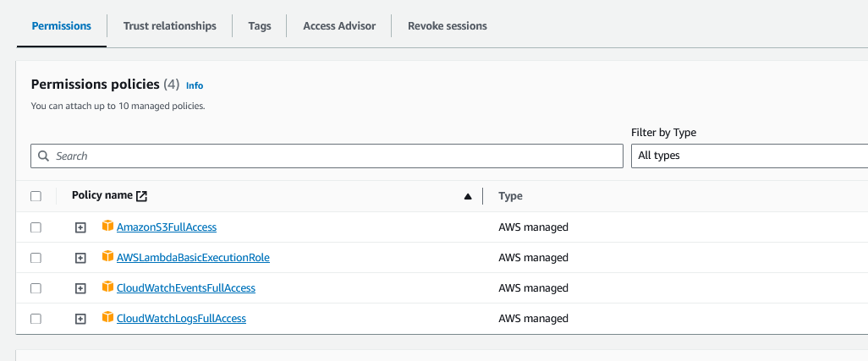Click the orange policy icon for AWSLambdaBasicExecutionRole
This screenshot has height=361, width=868.
108,256
